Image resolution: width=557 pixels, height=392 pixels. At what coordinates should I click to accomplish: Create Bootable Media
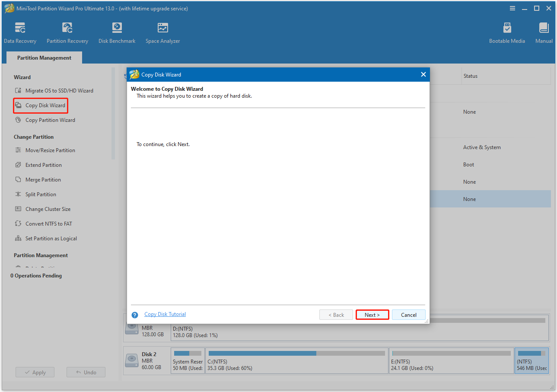(507, 32)
